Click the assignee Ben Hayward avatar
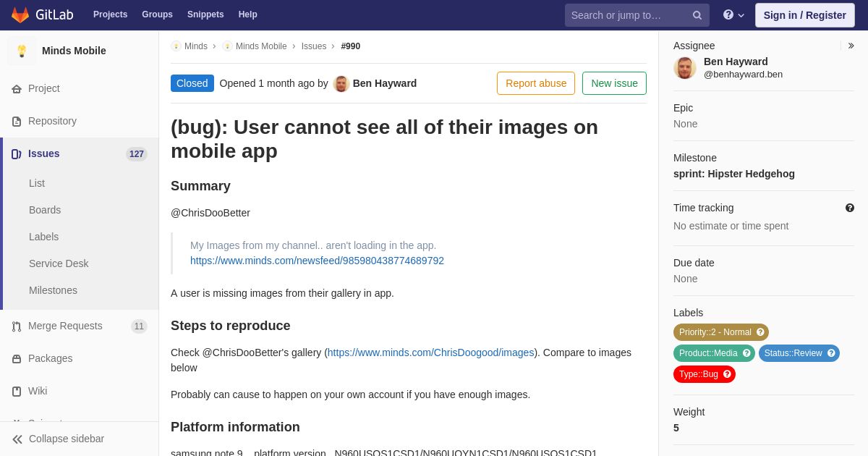This screenshot has width=868, height=456. point(685,68)
